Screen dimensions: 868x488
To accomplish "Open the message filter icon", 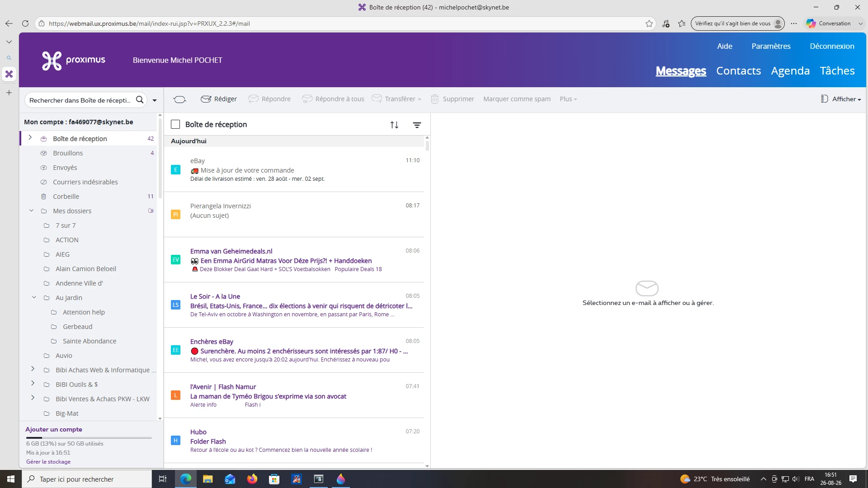I will pos(417,125).
